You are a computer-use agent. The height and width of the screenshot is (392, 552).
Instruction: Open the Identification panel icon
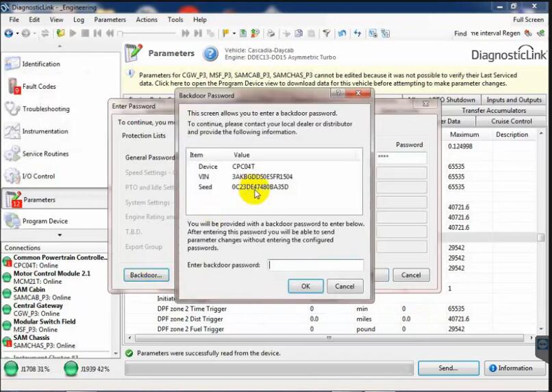[x=12, y=64]
